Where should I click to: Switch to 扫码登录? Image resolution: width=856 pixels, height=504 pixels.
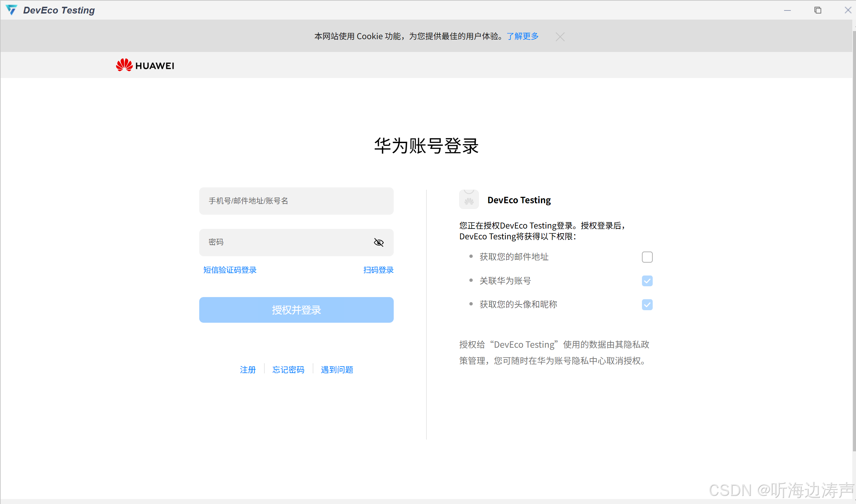pyautogui.click(x=378, y=270)
